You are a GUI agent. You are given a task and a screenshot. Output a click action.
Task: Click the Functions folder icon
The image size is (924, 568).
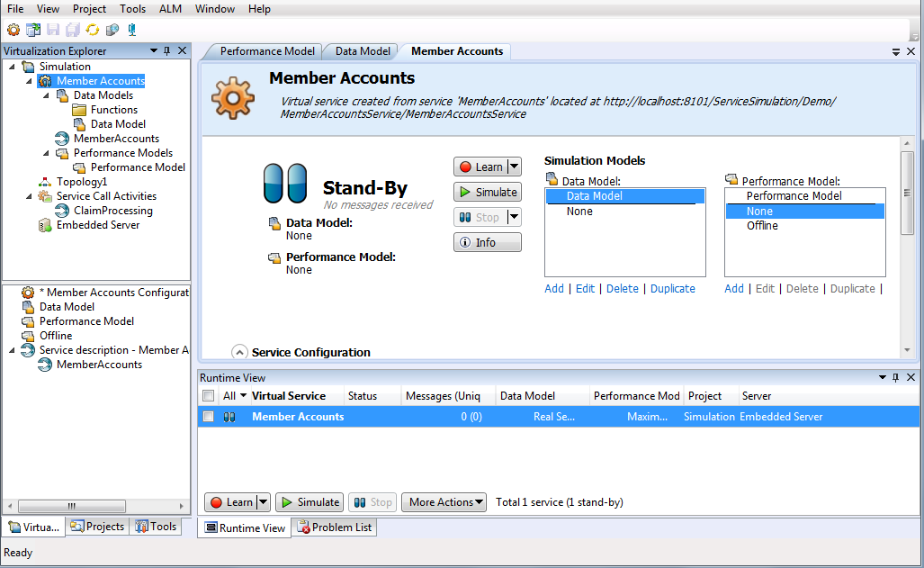click(79, 110)
